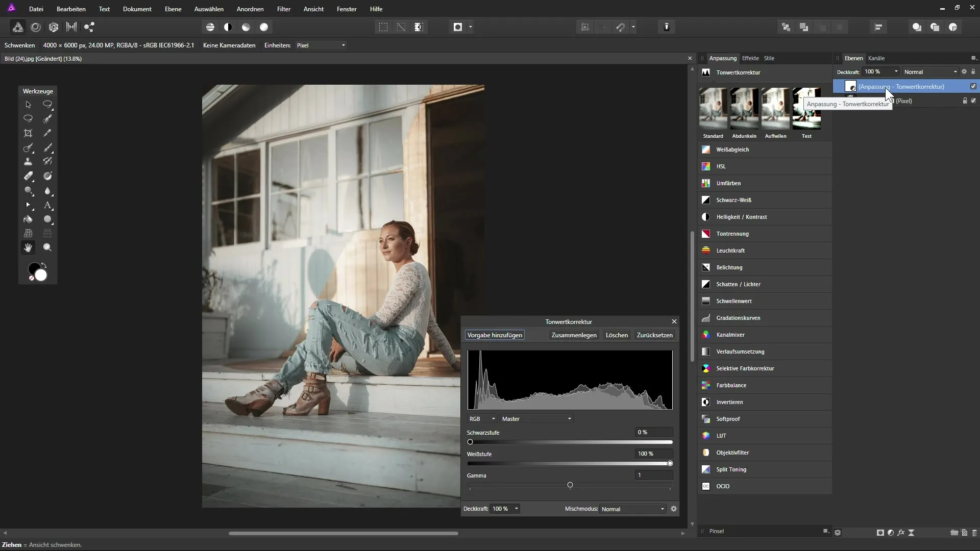980x551 pixels.
Task: Switch to the Develop persona
Action: [54, 27]
